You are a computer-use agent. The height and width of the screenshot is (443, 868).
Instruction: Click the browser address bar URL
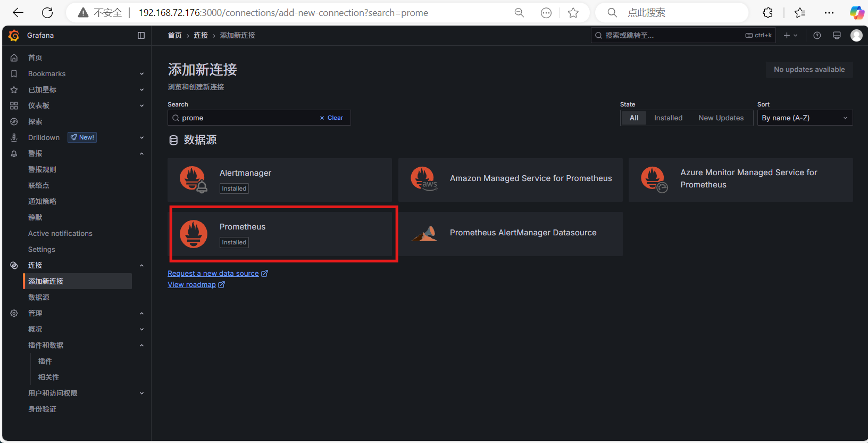point(283,12)
